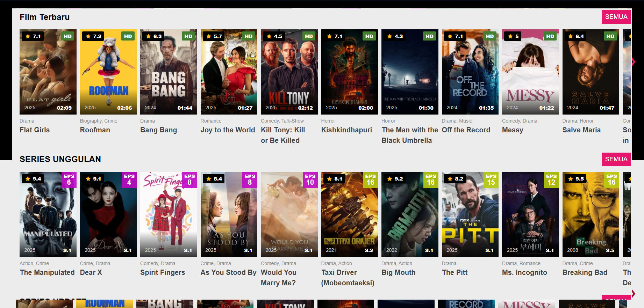Click the EPS 6 badge on The Manipulated
This screenshot has height=308, width=644.
(69, 179)
